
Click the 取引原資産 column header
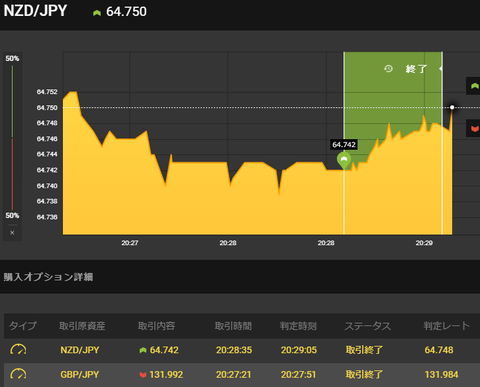(x=82, y=326)
